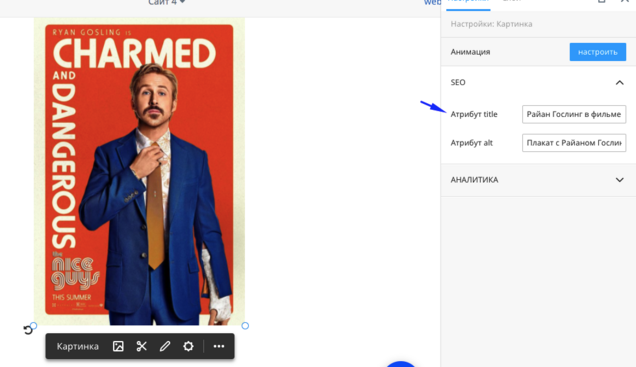
Task: Click the Картинка label in floating toolbar
Action: pos(77,346)
